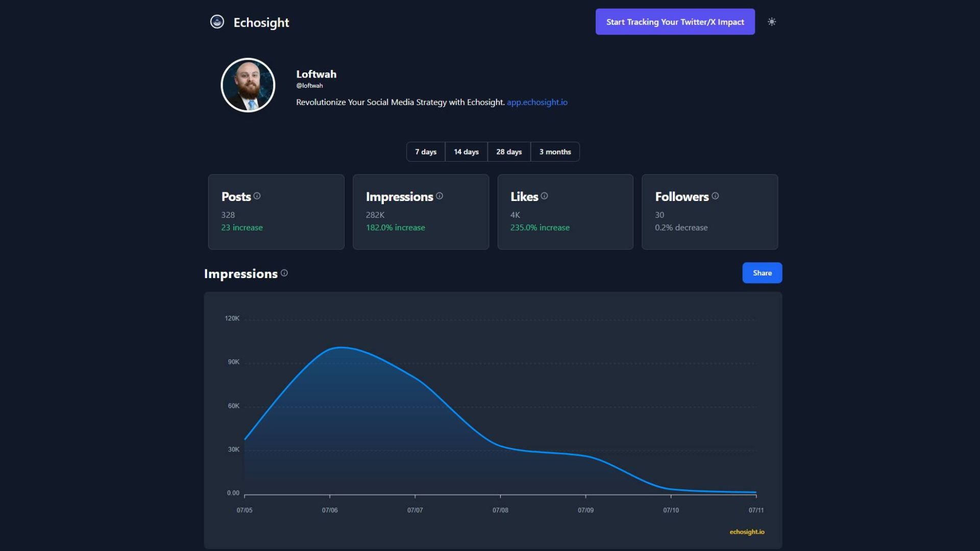Click the Echosight logo icon
The image size is (980, 551).
[x=217, y=22]
